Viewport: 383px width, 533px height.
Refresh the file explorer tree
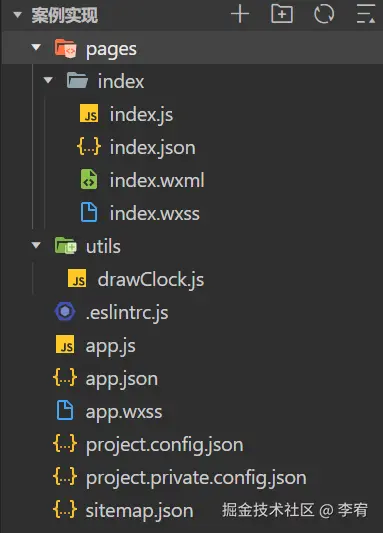324,14
